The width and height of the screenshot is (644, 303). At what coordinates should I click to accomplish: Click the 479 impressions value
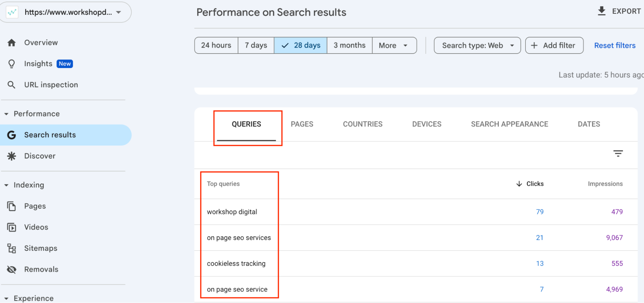pyautogui.click(x=617, y=212)
